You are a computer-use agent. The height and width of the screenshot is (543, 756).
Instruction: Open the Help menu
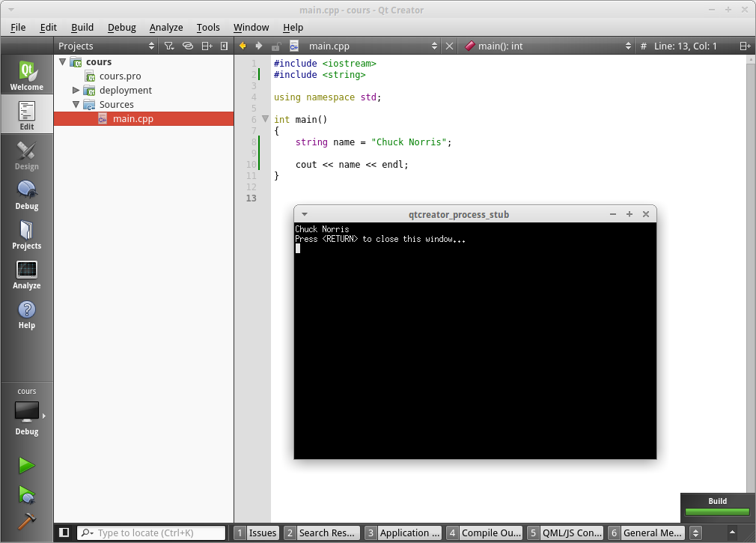click(x=293, y=28)
